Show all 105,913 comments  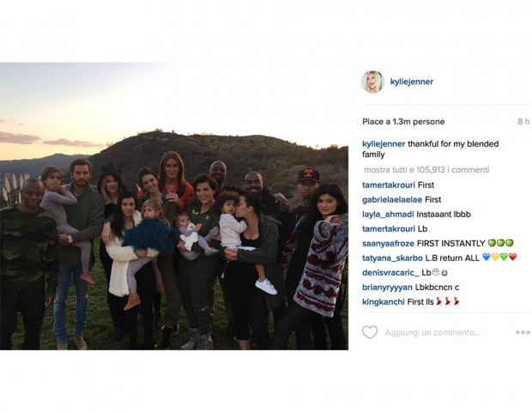[426, 169]
